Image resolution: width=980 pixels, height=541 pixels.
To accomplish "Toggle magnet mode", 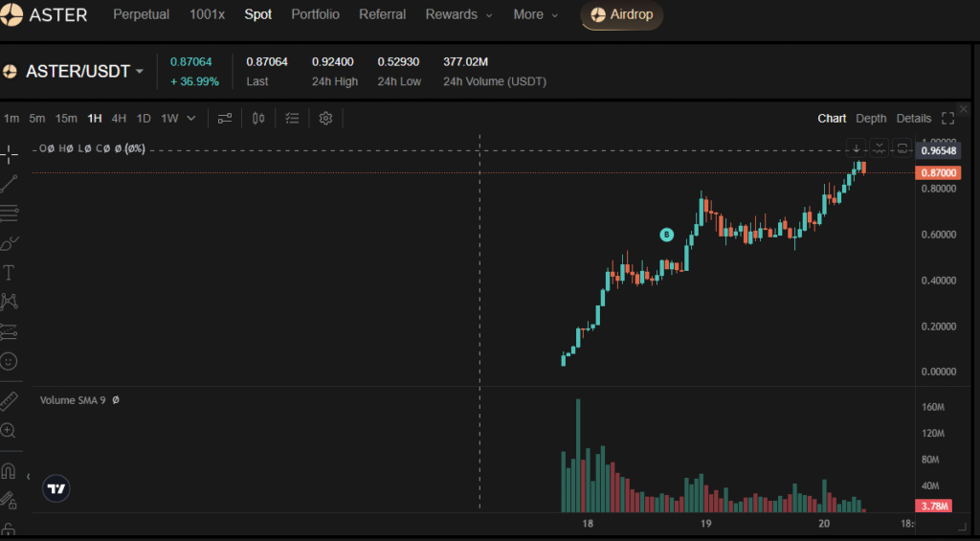I will click(8, 471).
